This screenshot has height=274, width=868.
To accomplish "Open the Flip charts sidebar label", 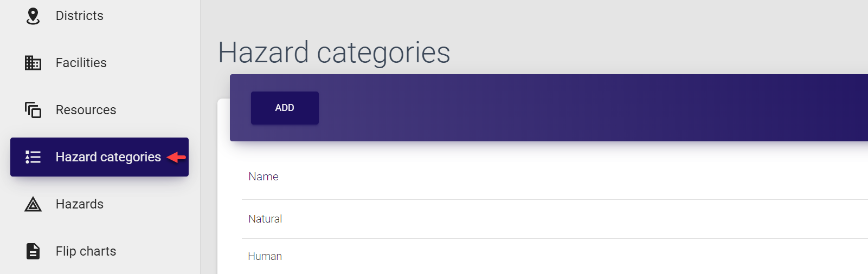I will point(86,251).
